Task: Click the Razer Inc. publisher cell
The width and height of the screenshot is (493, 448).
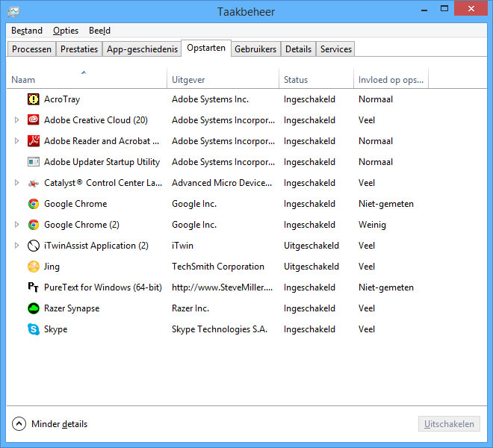Action: coord(190,308)
